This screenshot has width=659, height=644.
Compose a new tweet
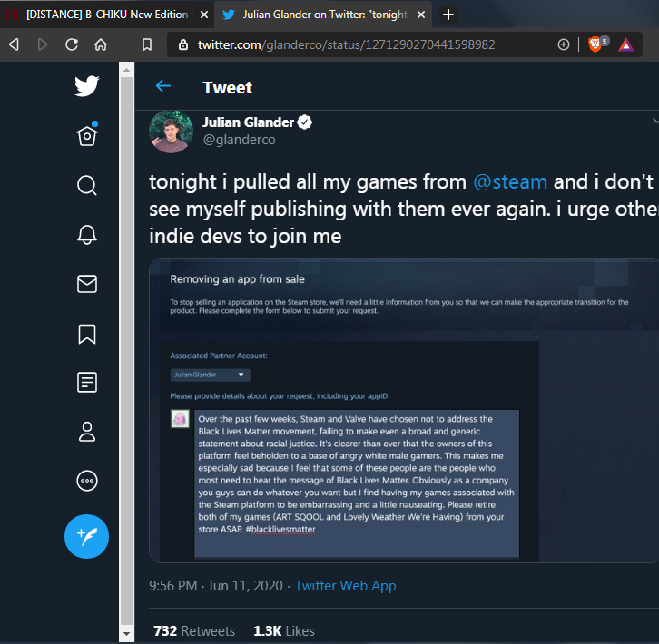[86, 536]
